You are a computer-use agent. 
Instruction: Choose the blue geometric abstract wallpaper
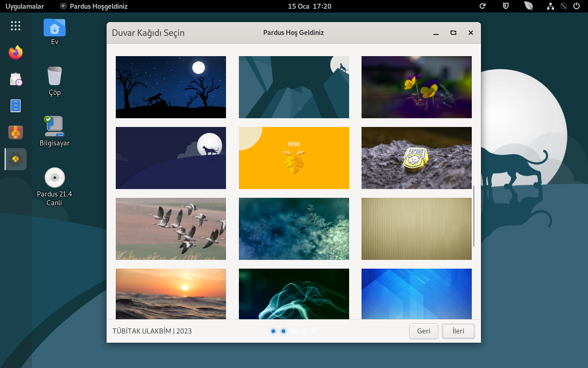point(417,294)
